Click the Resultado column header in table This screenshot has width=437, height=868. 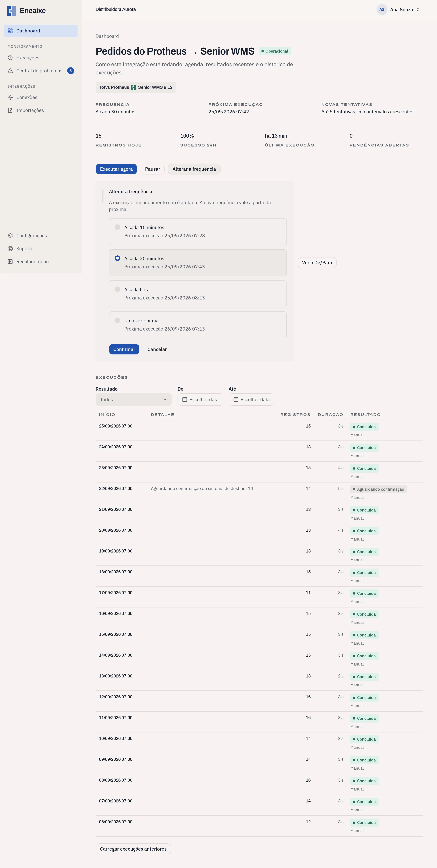(365, 415)
